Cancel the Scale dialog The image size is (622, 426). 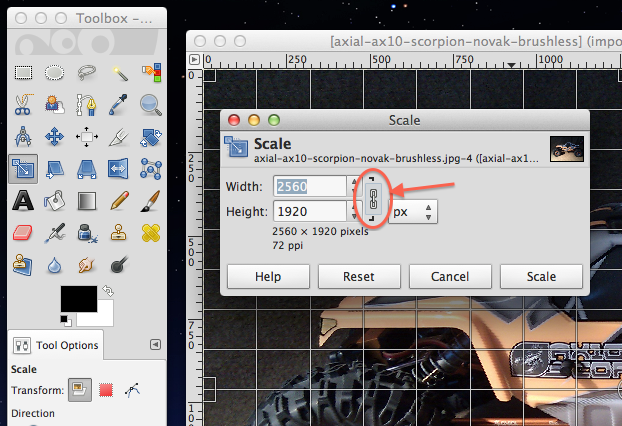click(x=450, y=276)
